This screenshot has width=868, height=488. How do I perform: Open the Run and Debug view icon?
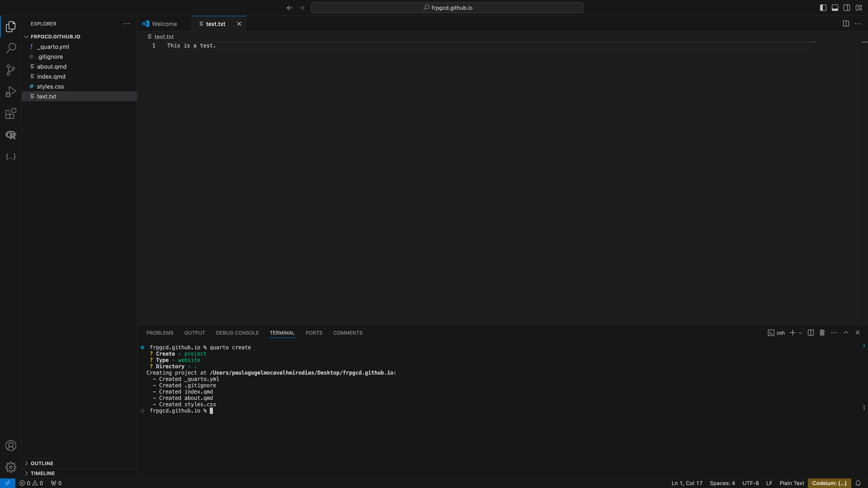pos(11,91)
